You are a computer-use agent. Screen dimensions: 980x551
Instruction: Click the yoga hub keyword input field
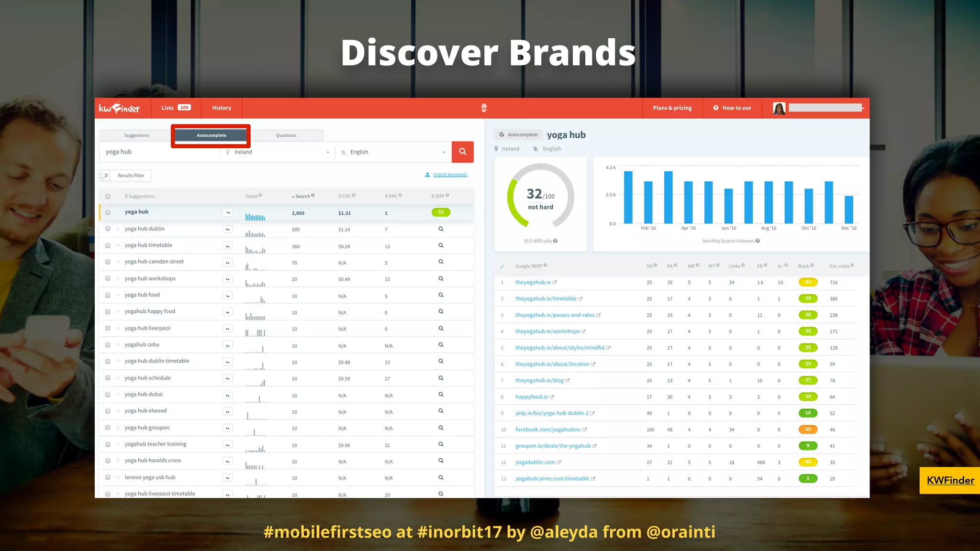pyautogui.click(x=159, y=152)
